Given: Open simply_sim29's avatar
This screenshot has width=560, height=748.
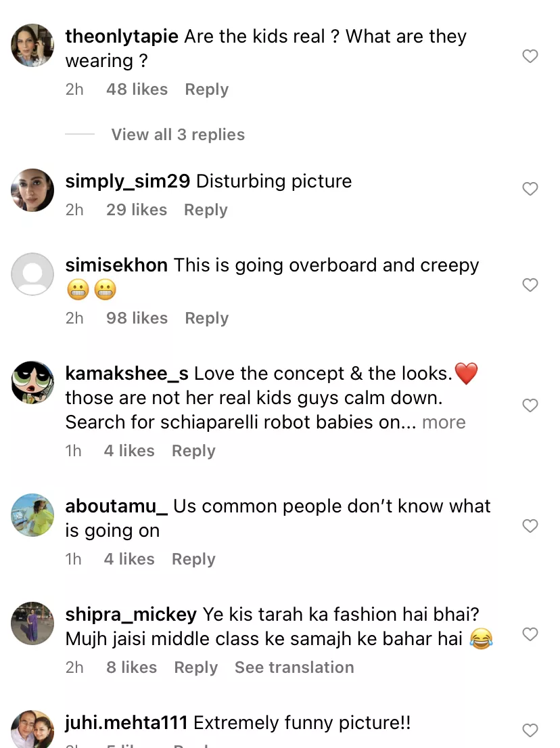Looking at the screenshot, I should coord(32,190).
